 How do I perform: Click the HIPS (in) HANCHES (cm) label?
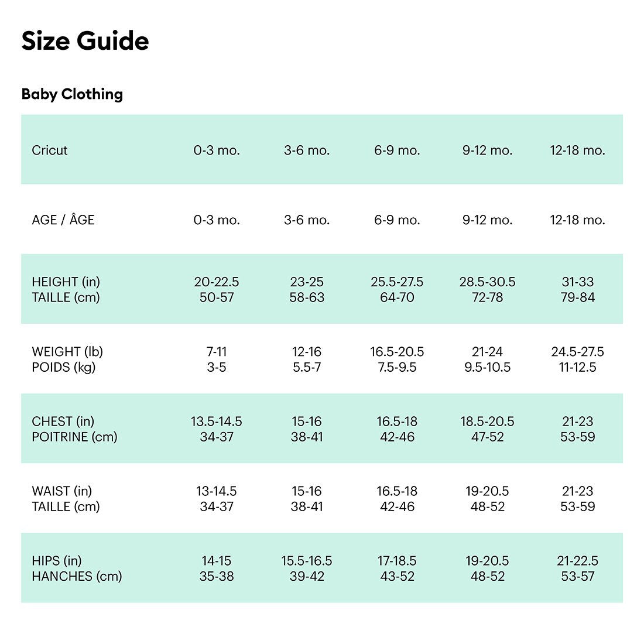pyautogui.click(x=77, y=568)
